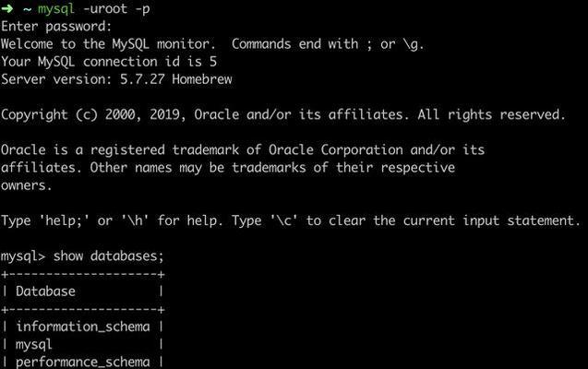Select the information_schema row

point(82,327)
